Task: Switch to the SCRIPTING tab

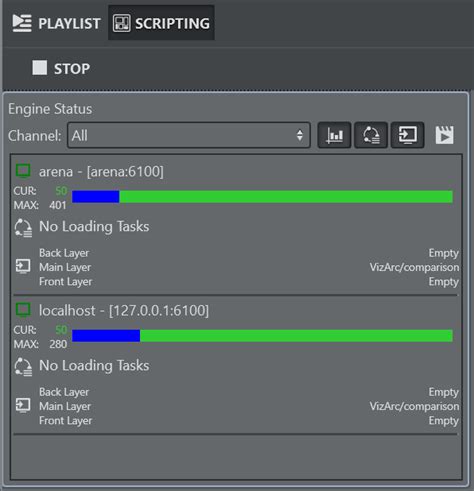Action: click(x=161, y=23)
